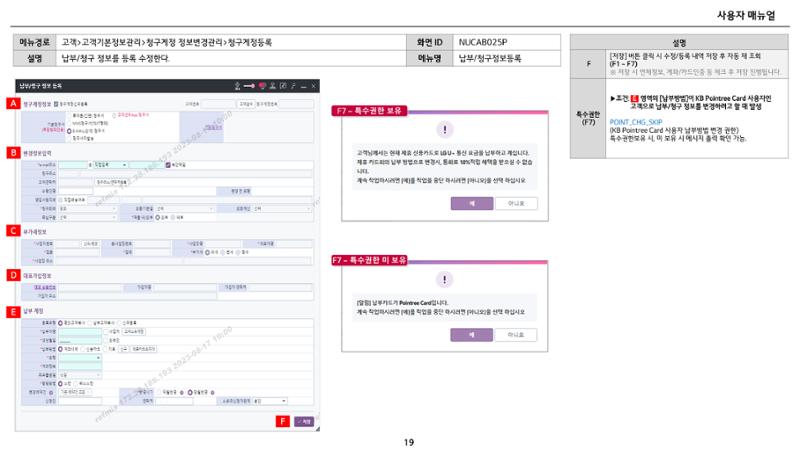Click the underlined link in 청구계정정보 right panel

point(213,128)
